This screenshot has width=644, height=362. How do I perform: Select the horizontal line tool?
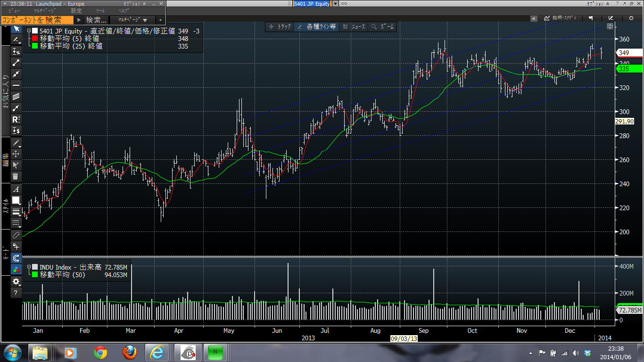(16, 85)
